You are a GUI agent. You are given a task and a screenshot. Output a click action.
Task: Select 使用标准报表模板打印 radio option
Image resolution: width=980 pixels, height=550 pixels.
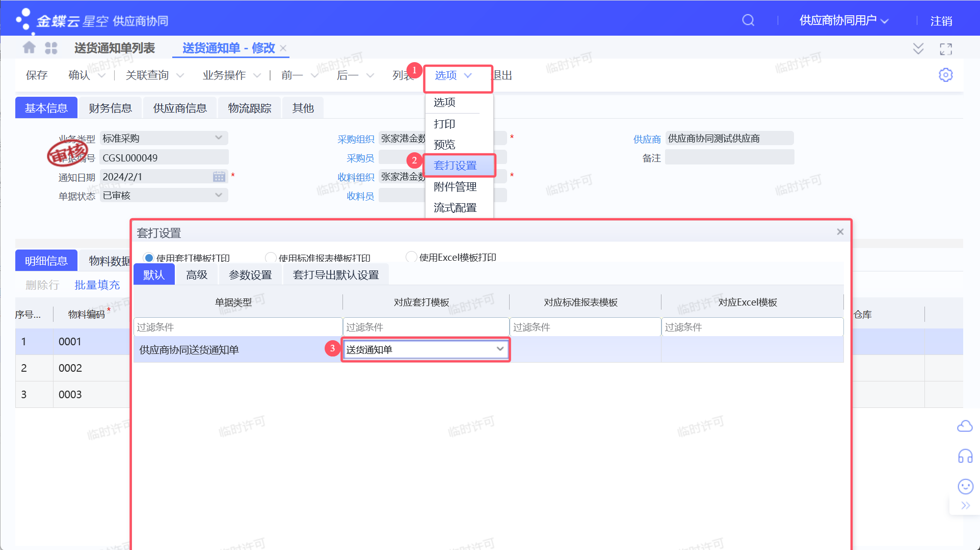point(271,258)
